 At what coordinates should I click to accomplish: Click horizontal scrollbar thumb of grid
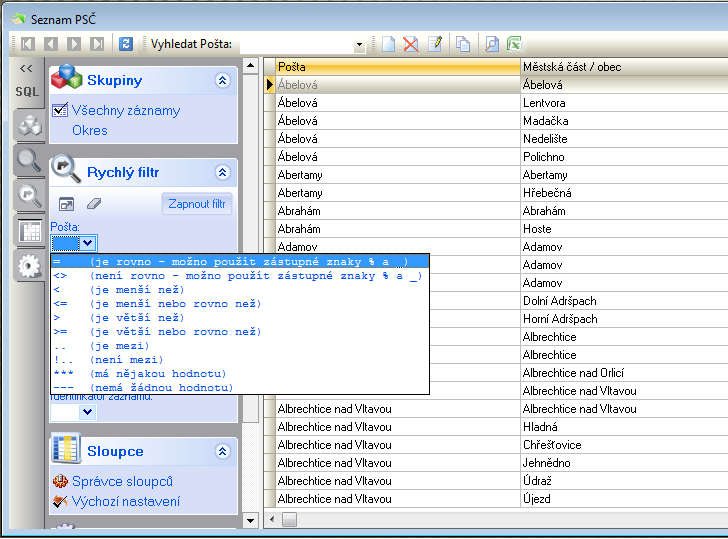tap(289, 519)
